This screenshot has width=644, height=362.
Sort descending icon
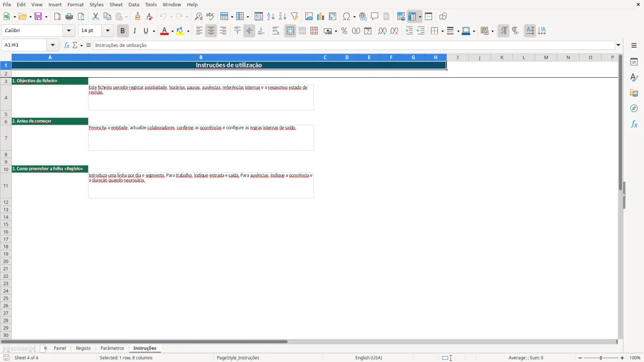[283, 17]
